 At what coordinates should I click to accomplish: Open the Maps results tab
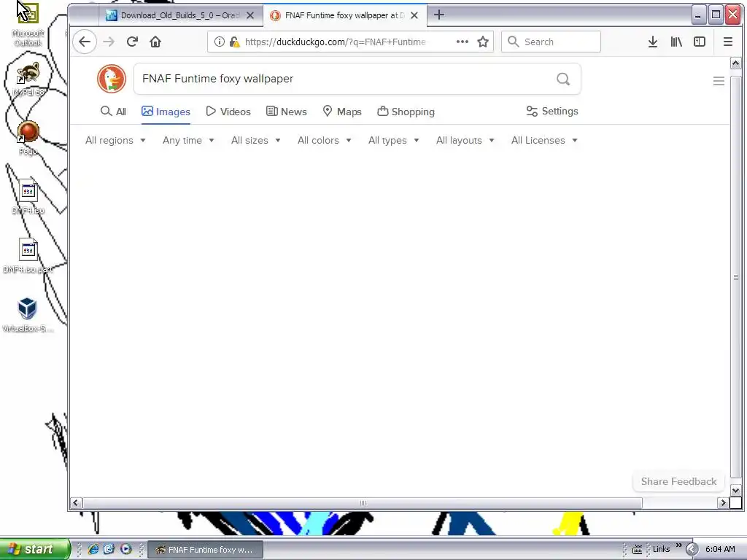(x=342, y=112)
